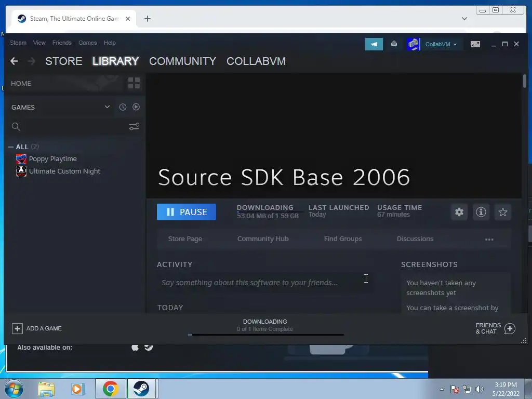Close the Steam Chrome tab

click(128, 19)
